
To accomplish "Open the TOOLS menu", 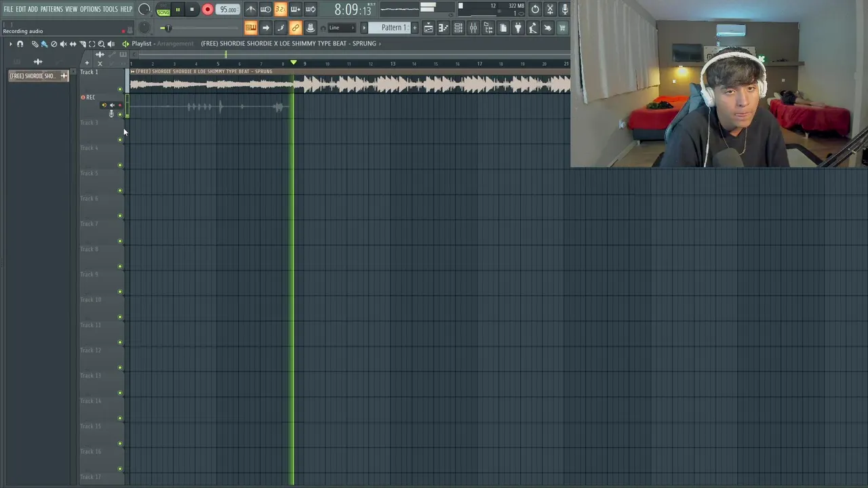I will coord(110,9).
